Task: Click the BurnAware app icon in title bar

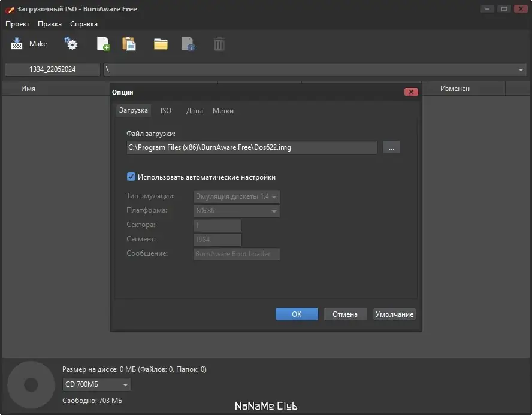Action: click(10, 10)
